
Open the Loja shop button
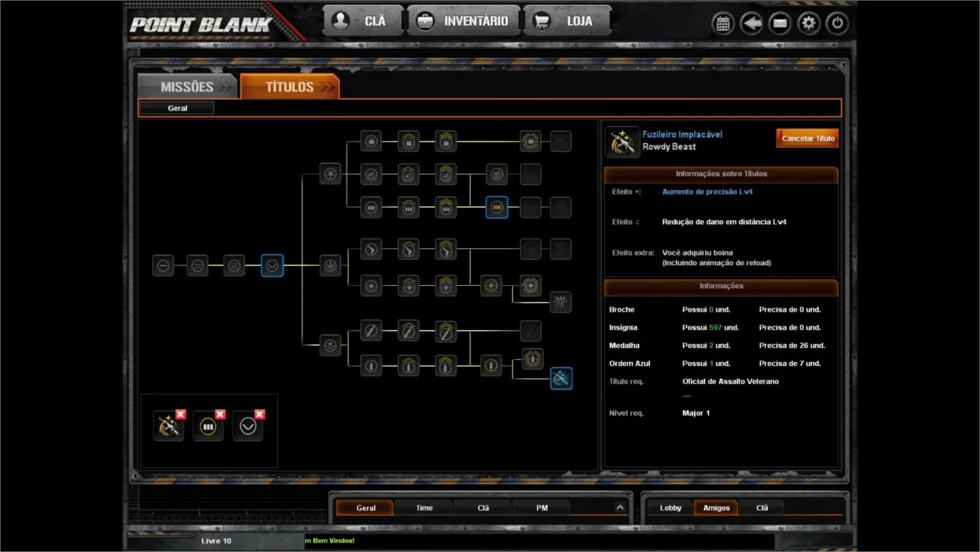(567, 21)
